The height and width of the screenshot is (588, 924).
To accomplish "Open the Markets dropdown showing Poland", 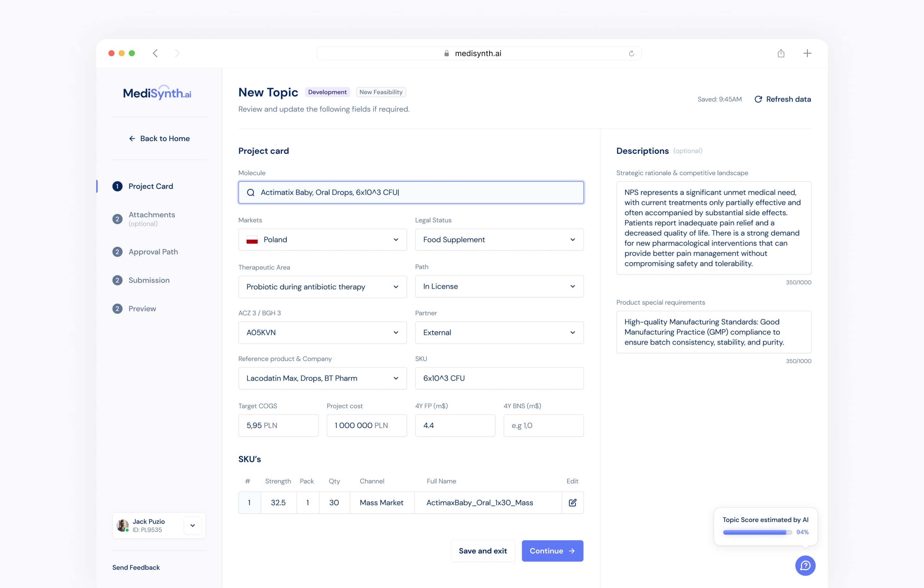I will click(x=322, y=240).
